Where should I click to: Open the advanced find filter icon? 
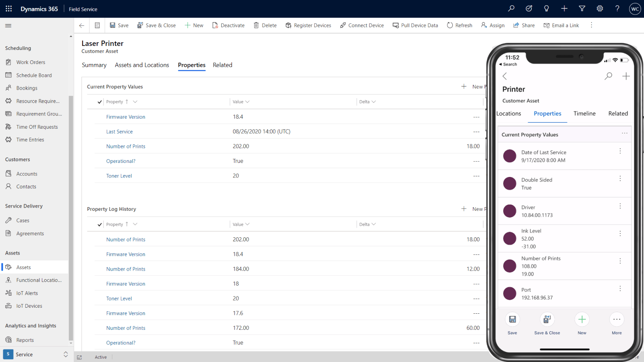click(x=582, y=8)
